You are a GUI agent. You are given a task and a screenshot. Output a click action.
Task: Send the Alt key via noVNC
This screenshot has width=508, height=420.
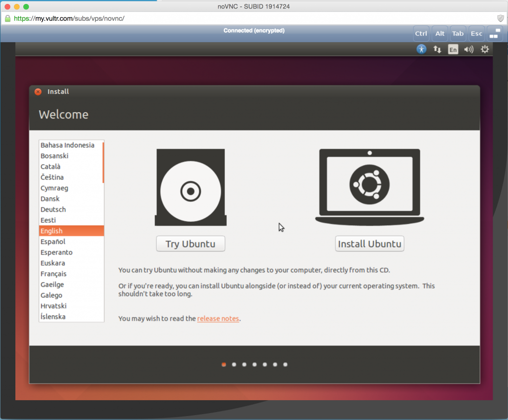tap(440, 33)
